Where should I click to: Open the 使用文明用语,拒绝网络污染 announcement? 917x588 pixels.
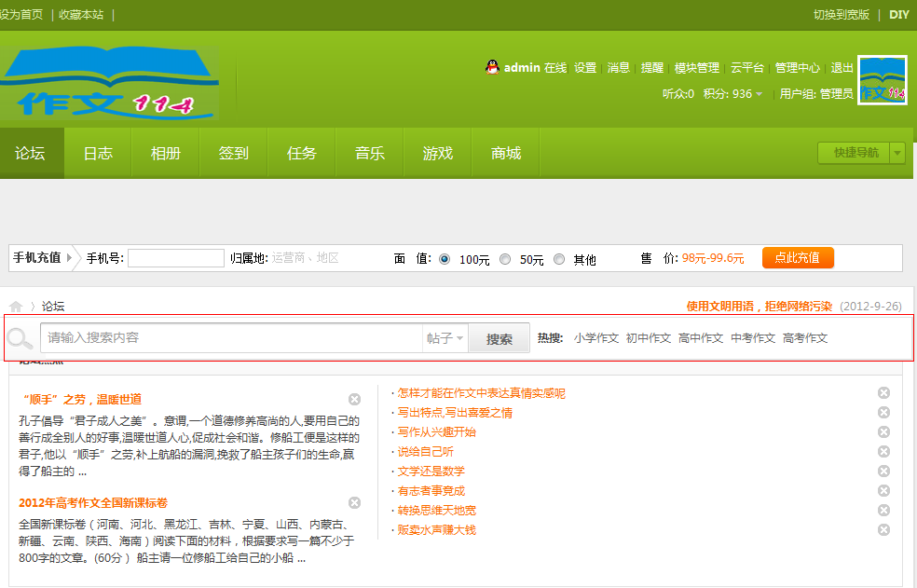point(760,307)
